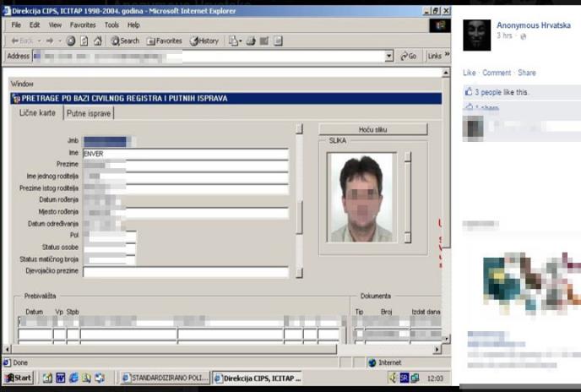Go to Home page via toolbar icon
The width and height of the screenshot is (581, 392).
(98, 41)
